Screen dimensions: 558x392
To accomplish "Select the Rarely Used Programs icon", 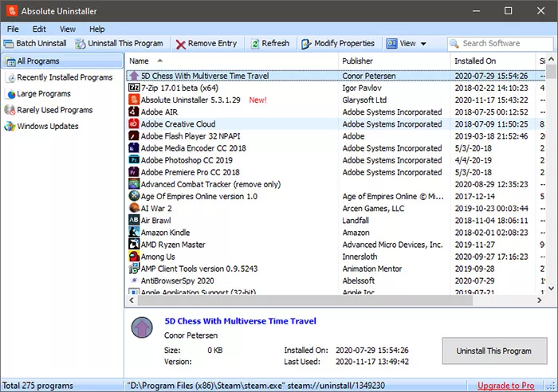I will (10, 110).
